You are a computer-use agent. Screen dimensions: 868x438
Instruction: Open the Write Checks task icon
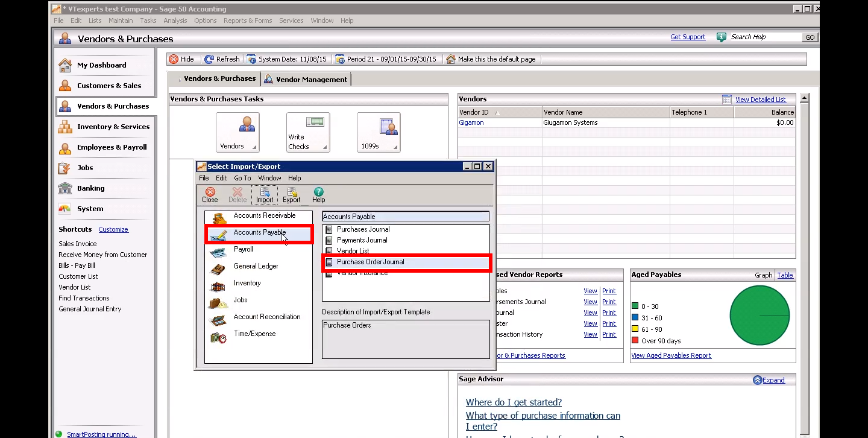(x=308, y=132)
